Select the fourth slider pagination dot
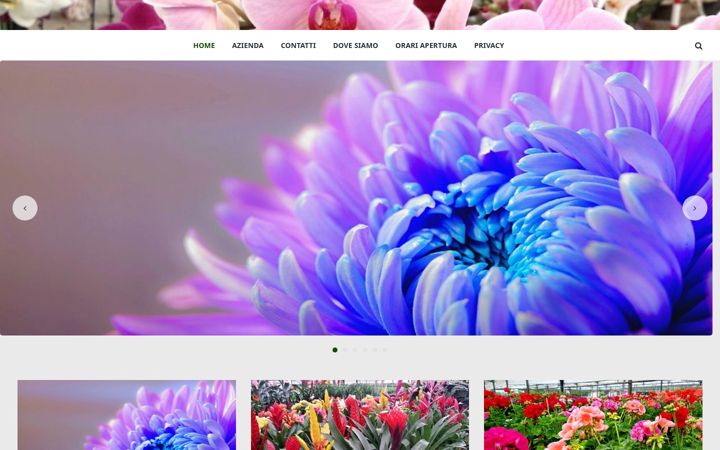This screenshot has width=720, height=450. point(365,350)
